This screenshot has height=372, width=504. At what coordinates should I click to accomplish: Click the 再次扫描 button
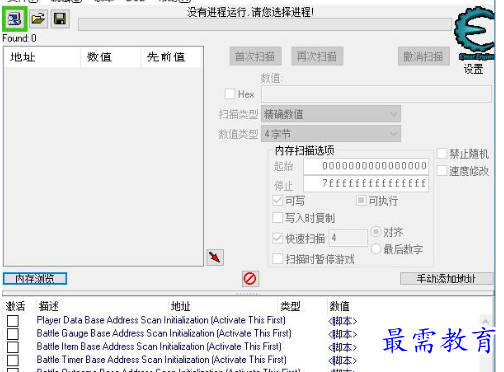pos(317,56)
